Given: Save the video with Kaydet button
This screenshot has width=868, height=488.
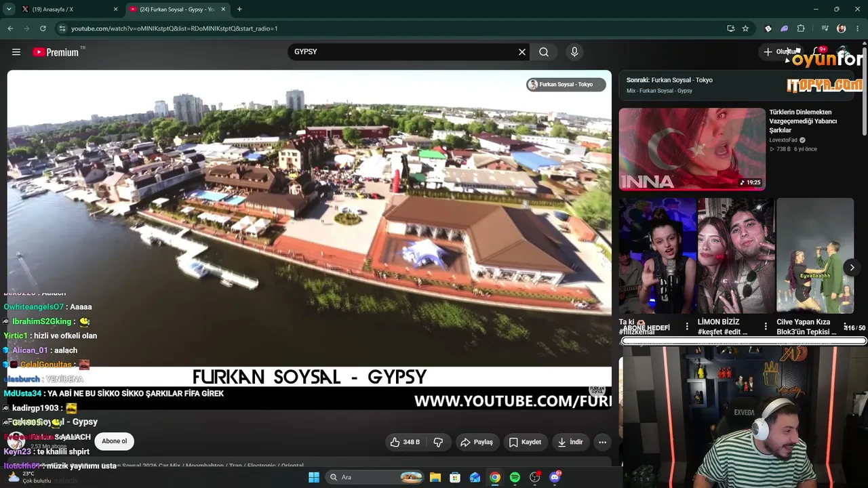Looking at the screenshot, I should coord(526,442).
